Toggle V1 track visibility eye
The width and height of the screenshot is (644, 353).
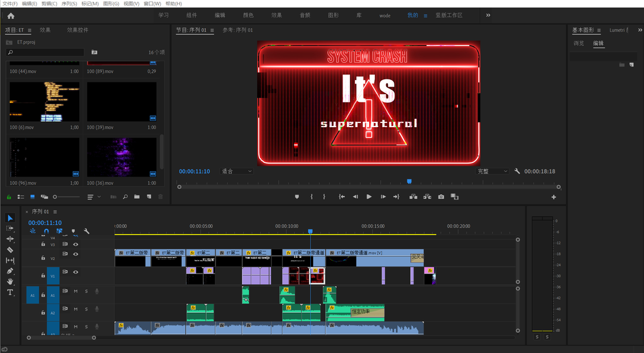tap(75, 272)
